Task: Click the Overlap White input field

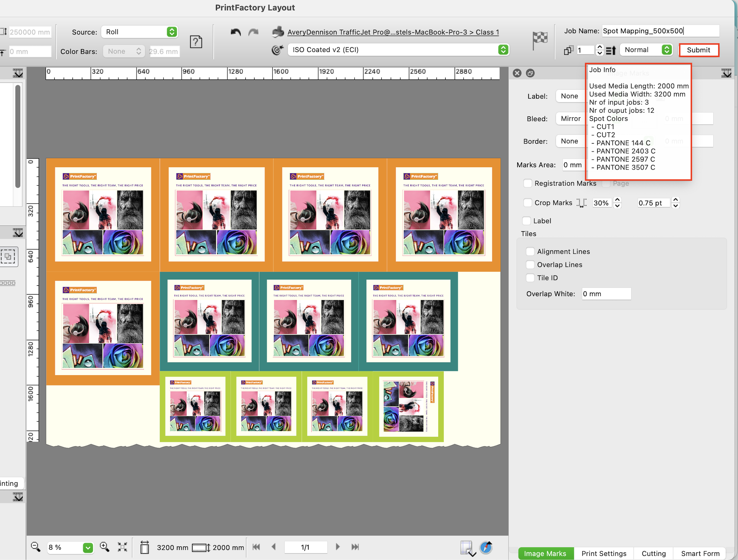Action: pos(606,294)
